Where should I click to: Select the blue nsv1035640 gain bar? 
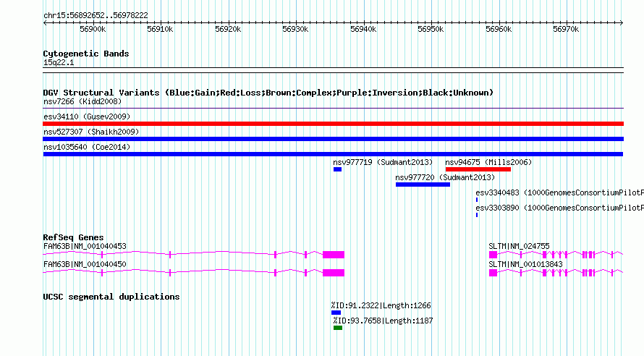[x=333, y=154]
